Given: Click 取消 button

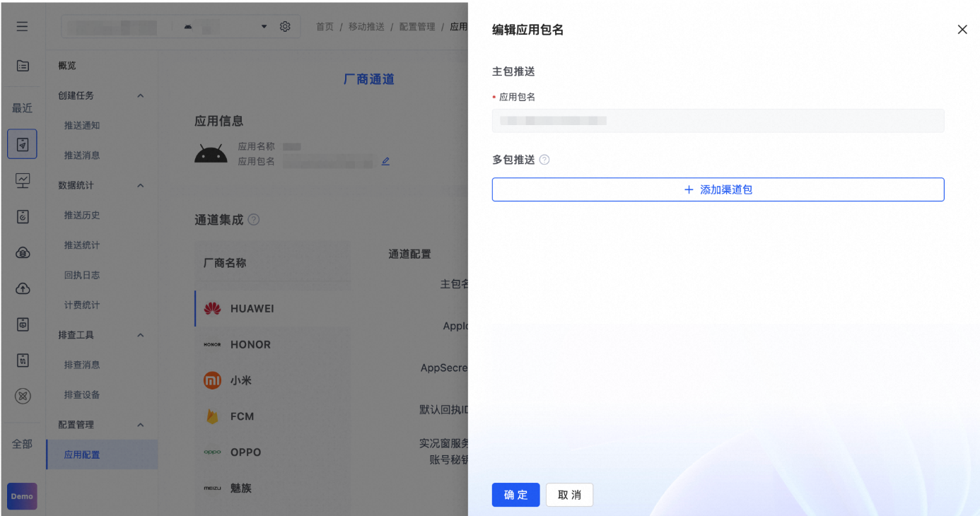Looking at the screenshot, I should pyautogui.click(x=569, y=495).
